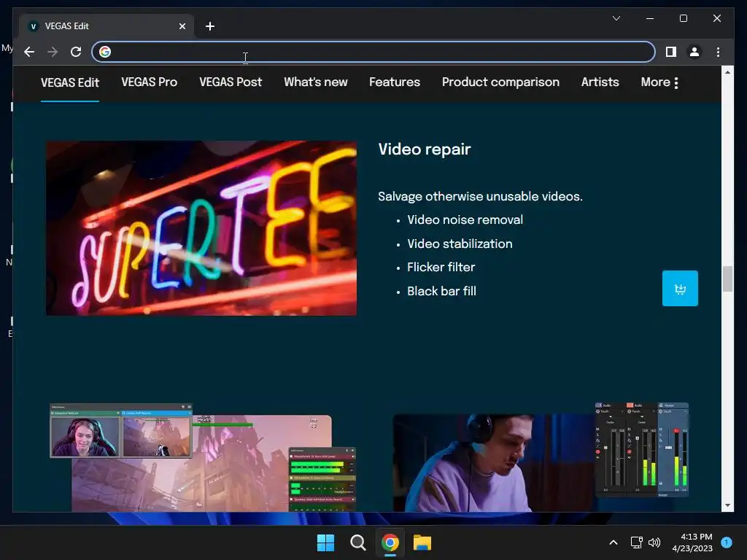Open the Chrome side panel icon

pos(671,52)
